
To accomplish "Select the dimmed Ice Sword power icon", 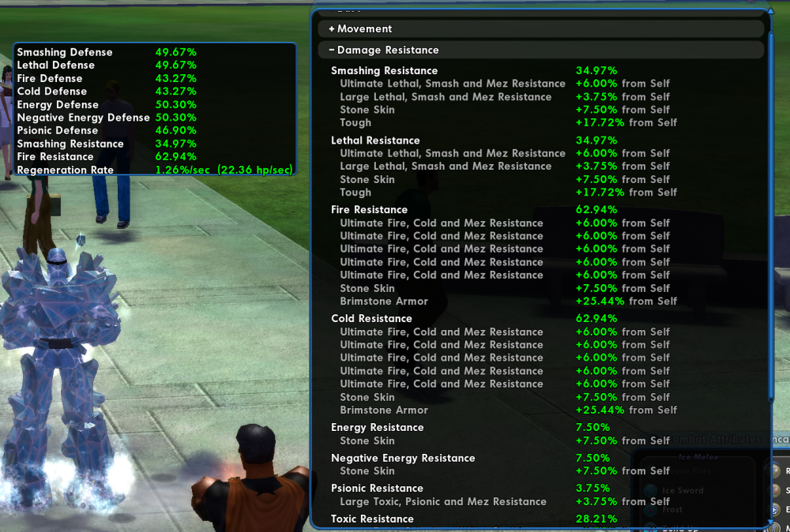I will point(649,491).
